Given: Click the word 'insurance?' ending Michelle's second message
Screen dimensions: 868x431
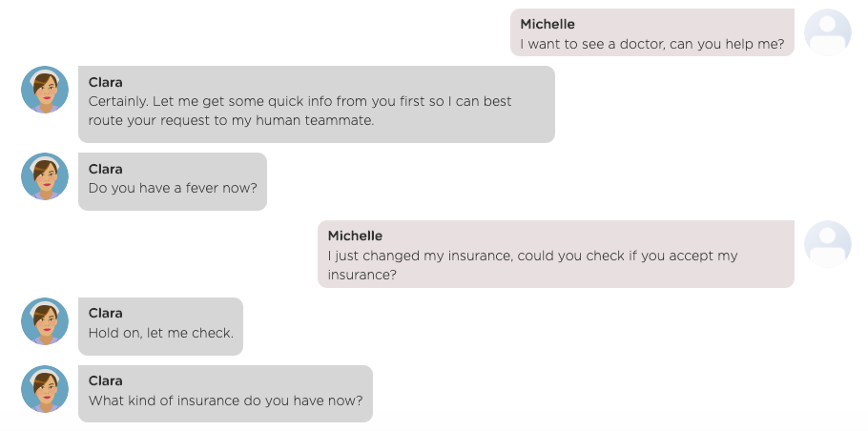Looking at the screenshot, I should click(x=362, y=275).
